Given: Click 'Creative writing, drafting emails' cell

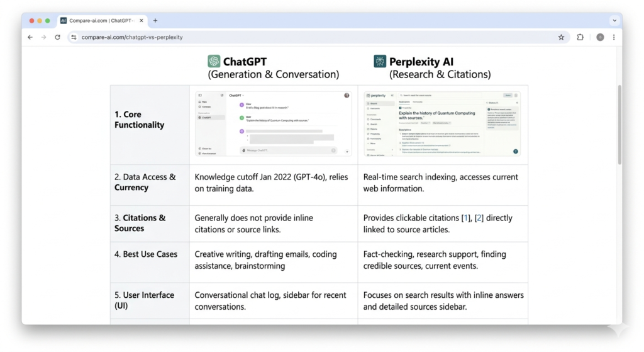Looking at the screenshot, I should point(266,260).
